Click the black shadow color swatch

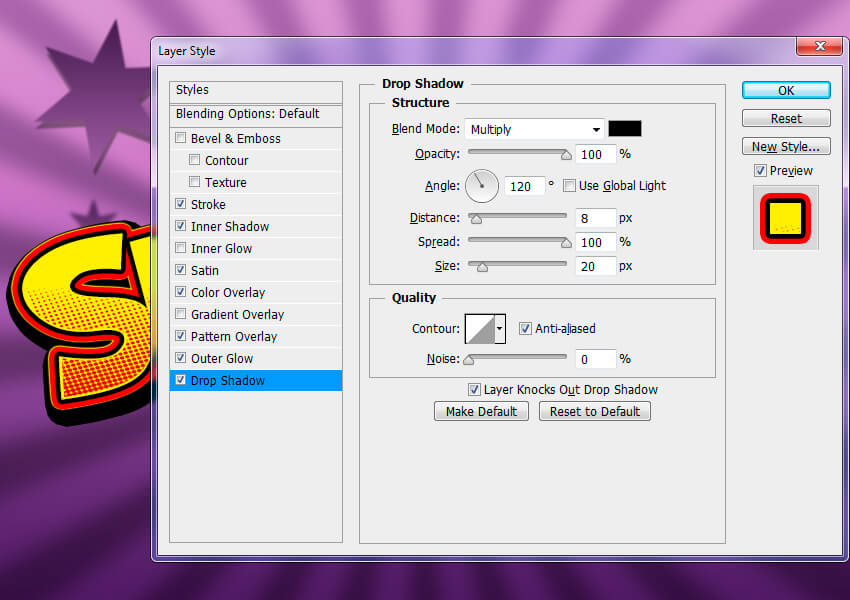pos(624,128)
